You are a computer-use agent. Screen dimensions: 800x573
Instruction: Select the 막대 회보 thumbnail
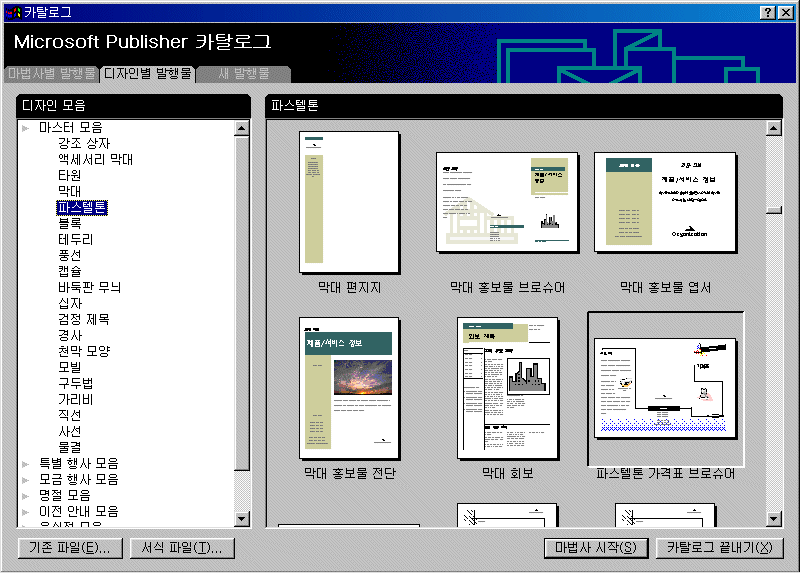tap(508, 388)
